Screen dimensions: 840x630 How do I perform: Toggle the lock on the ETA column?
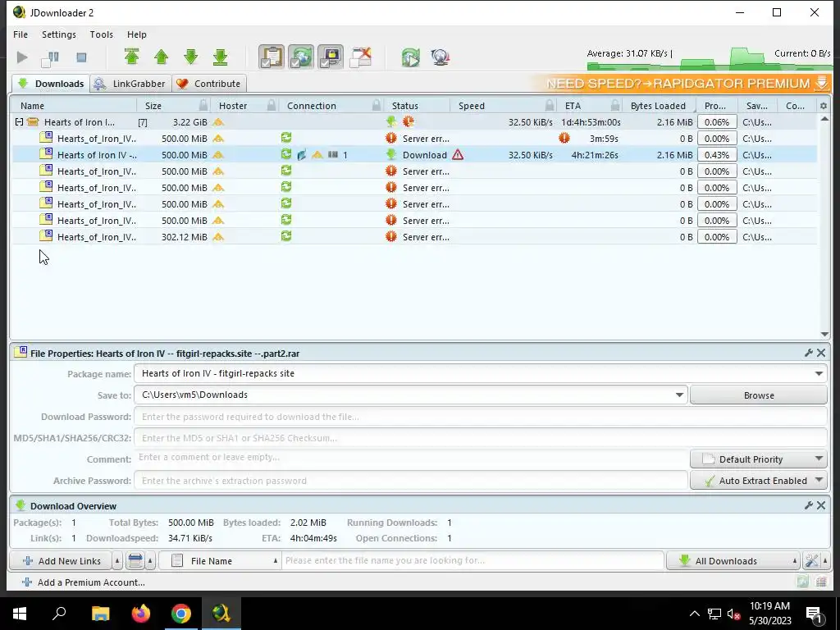click(615, 106)
